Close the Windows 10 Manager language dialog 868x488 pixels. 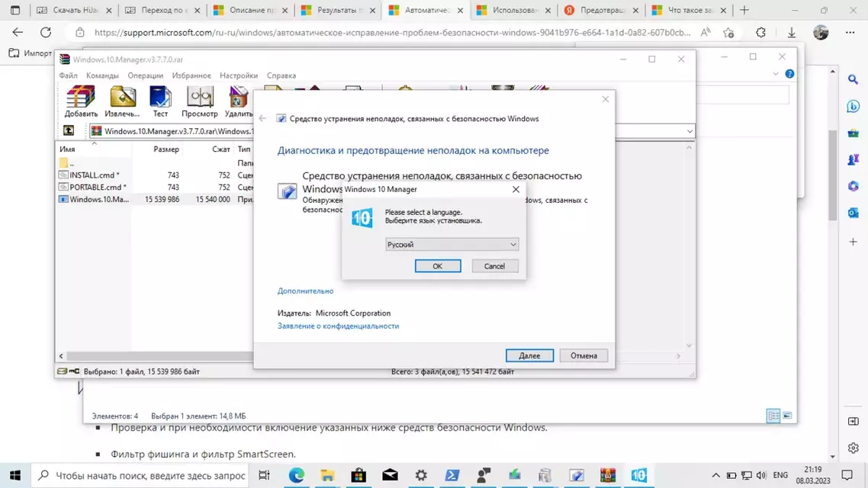[516, 189]
